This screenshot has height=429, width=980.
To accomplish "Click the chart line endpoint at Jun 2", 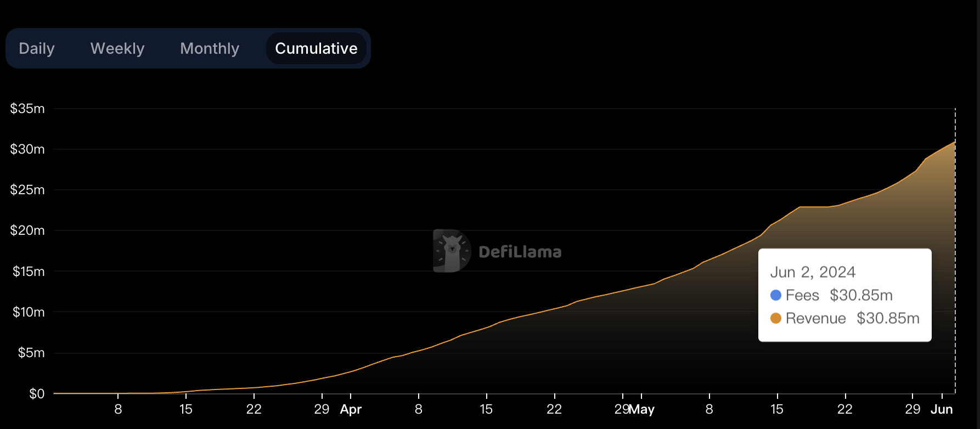I will coord(955,142).
